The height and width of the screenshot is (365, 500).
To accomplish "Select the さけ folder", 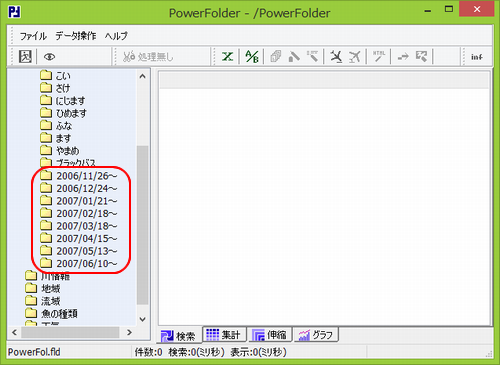I will 55,88.
